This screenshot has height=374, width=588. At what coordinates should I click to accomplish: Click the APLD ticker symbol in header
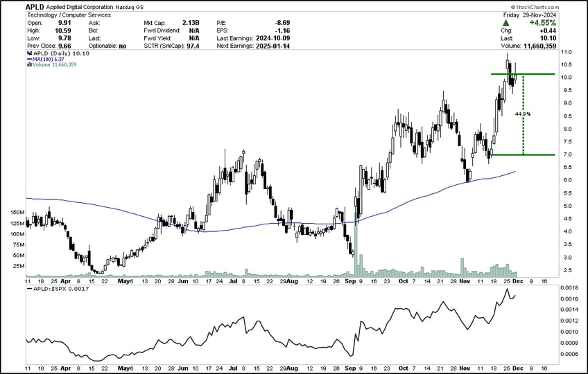pyautogui.click(x=35, y=7)
